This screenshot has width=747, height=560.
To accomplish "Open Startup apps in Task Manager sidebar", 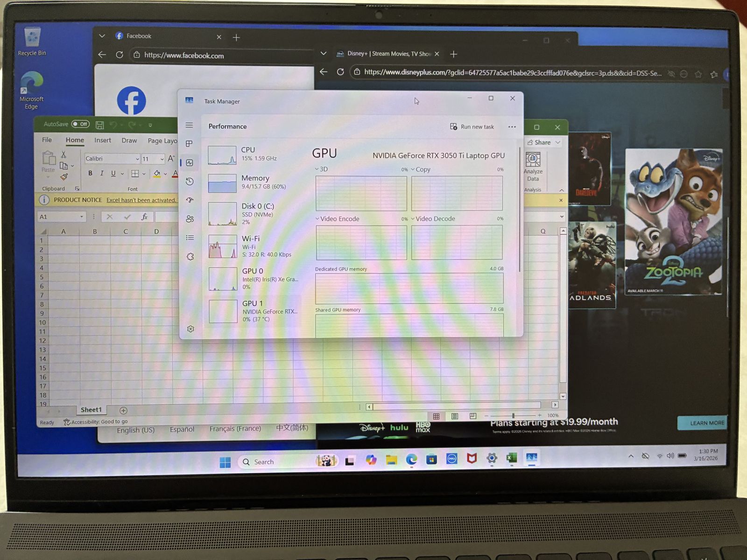I will pos(190,200).
